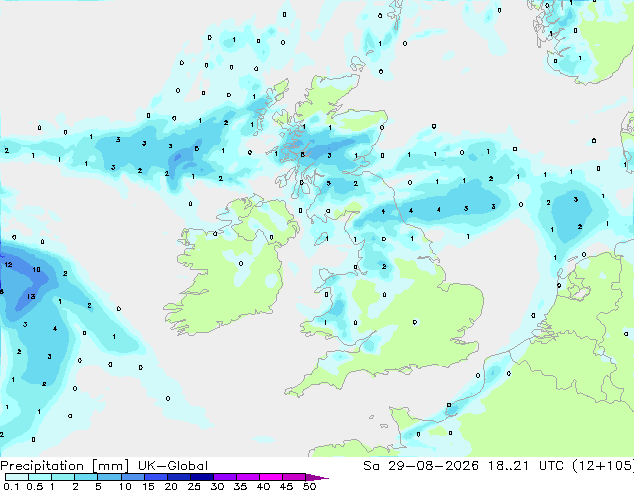Click the 40–45 mm legend color swatch
This screenshot has width=634, height=490.
271,477
